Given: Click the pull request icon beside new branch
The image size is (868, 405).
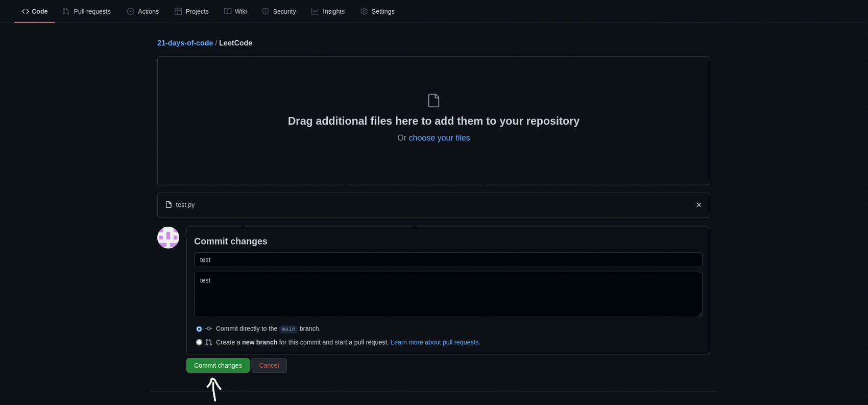Looking at the screenshot, I should click(x=209, y=342).
